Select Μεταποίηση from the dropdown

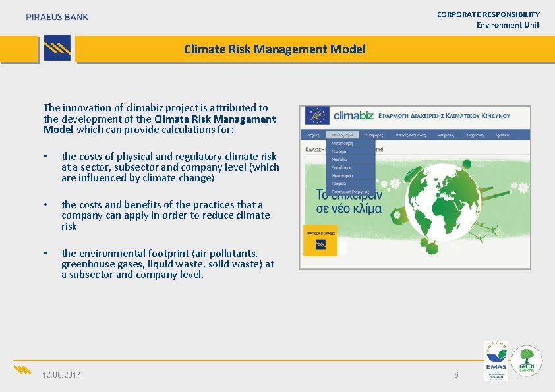pos(351,143)
